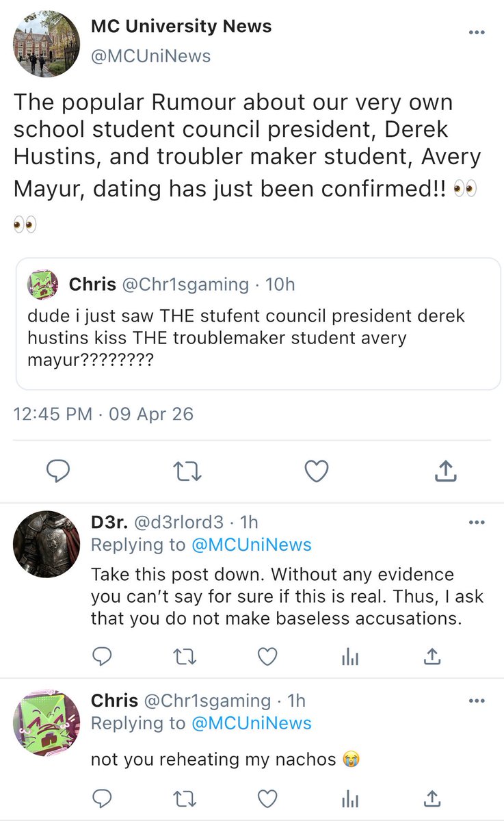View analytics for D3r.'s reply

point(349,657)
